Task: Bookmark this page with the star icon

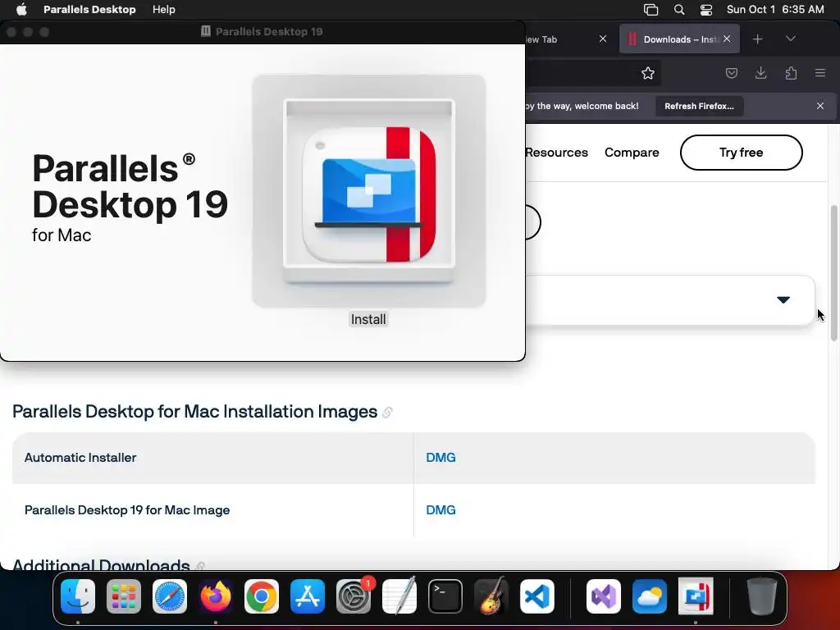Action: click(x=648, y=73)
